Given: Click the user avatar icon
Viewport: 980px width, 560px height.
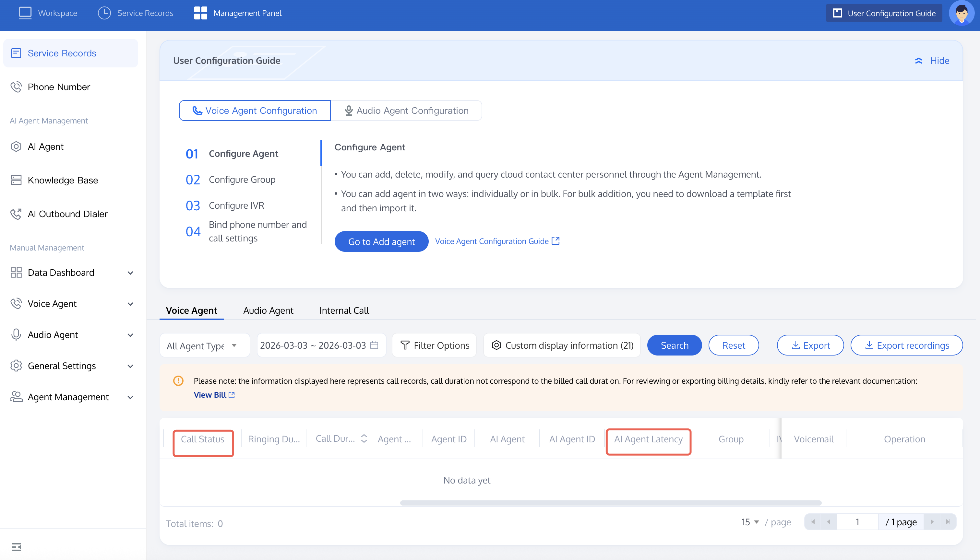Looking at the screenshot, I should pos(961,13).
